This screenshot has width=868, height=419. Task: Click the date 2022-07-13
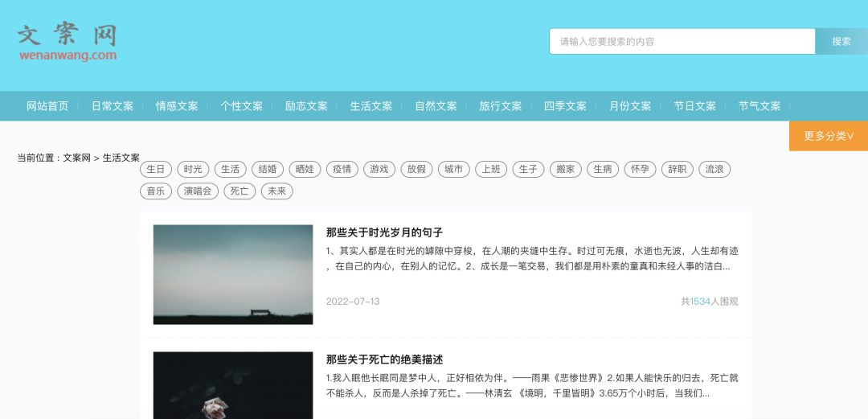point(353,302)
